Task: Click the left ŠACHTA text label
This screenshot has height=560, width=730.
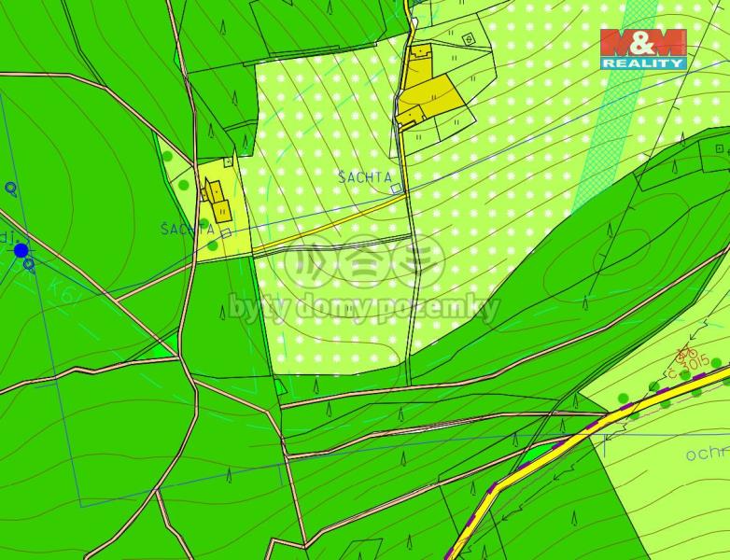Action: tap(187, 229)
